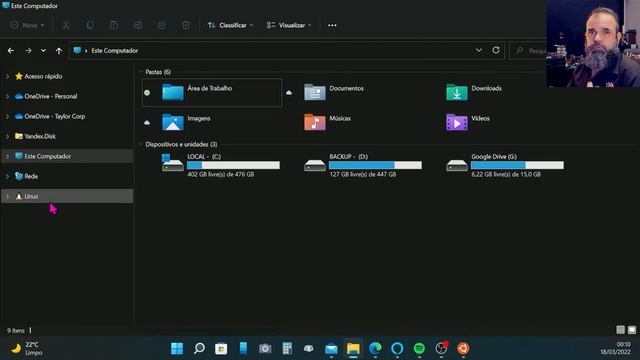The width and height of the screenshot is (640, 360).
Task: Open Ubuntu app from taskbar
Action: pos(463,349)
